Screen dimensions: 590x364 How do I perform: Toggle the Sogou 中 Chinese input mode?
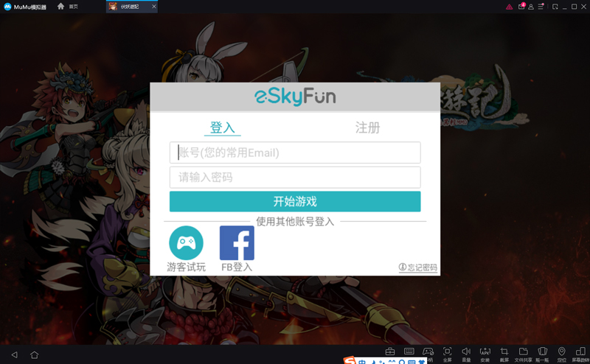(362, 361)
